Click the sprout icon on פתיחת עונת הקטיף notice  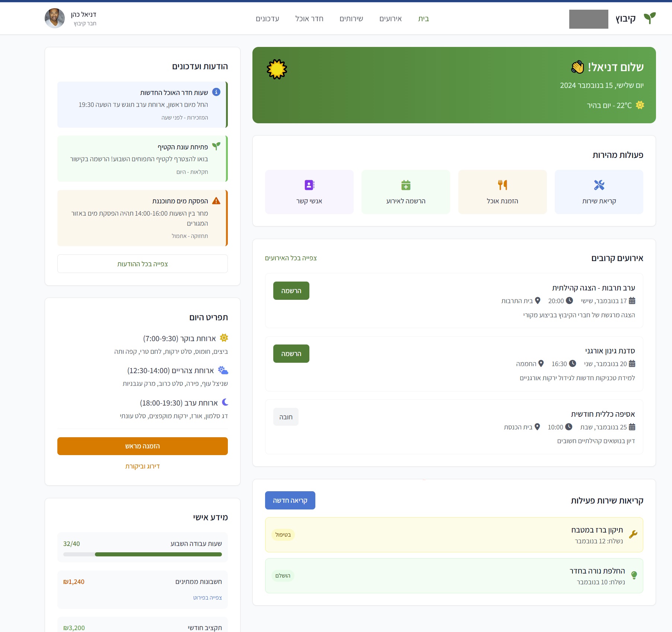(x=216, y=146)
